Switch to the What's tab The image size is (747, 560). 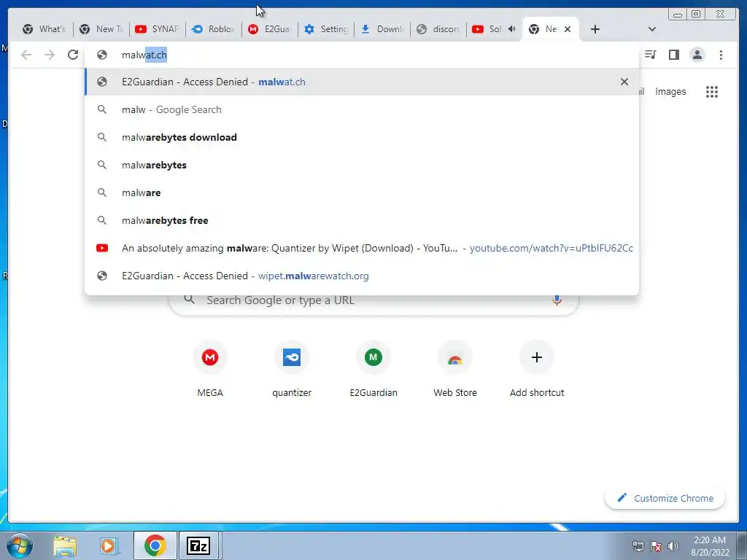click(x=44, y=29)
